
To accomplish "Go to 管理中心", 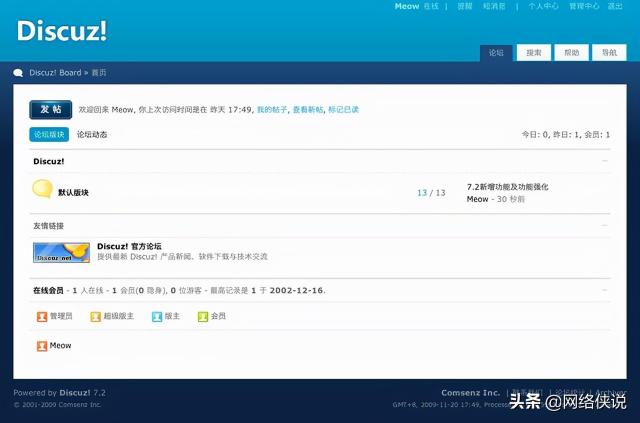I will pos(584,6).
